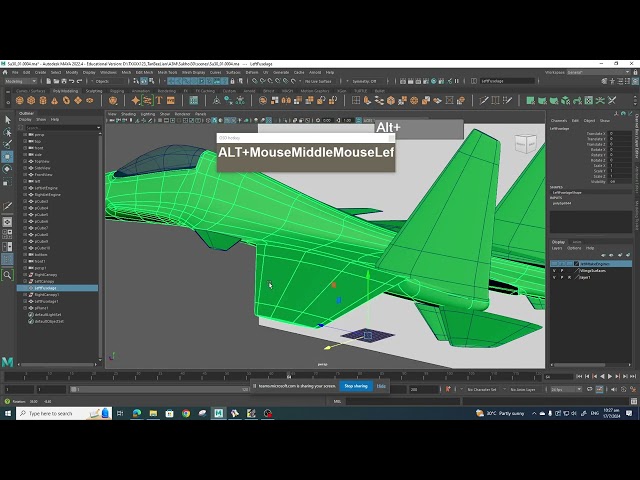The height and width of the screenshot is (480, 640).
Task: Click the range slider bar
Action: [x=159, y=389]
